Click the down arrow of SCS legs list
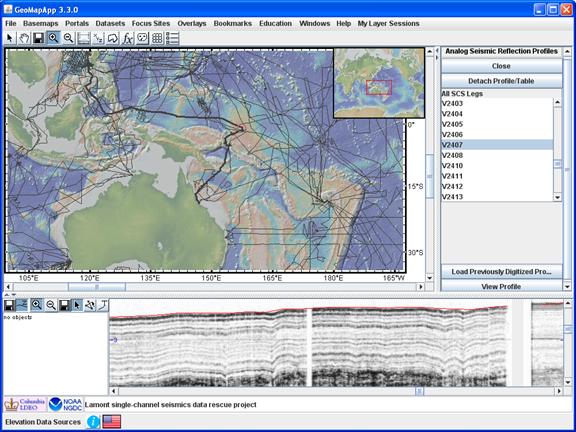Image resolution: width=576 pixels, height=432 pixels. tap(557, 197)
